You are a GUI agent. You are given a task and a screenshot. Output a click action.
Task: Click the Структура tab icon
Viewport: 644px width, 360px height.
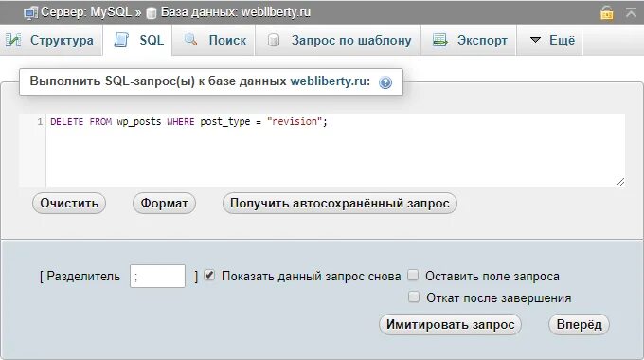(x=13, y=41)
